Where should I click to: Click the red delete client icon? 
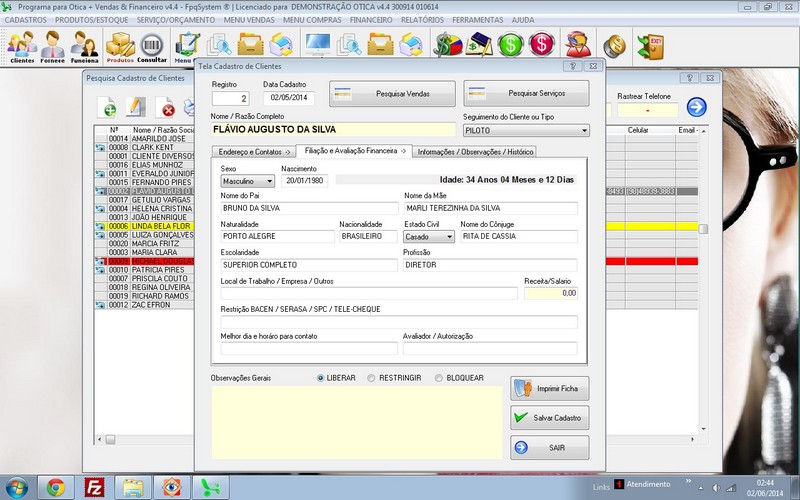pos(168,109)
